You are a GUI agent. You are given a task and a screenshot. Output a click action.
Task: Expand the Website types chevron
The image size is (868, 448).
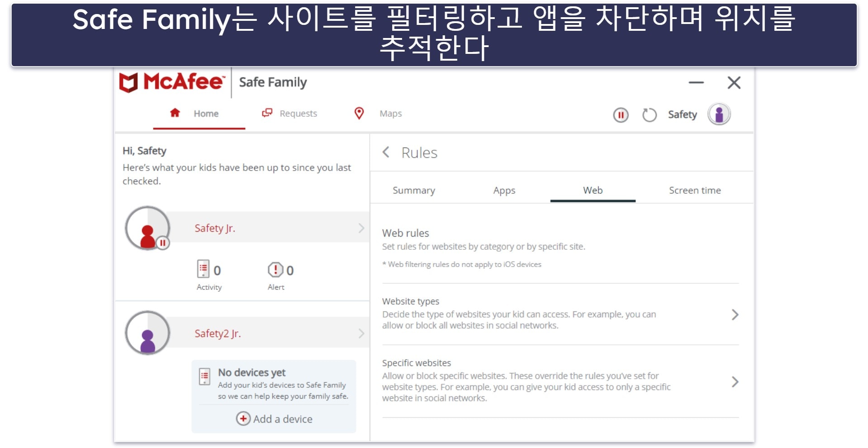click(x=735, y=315)
